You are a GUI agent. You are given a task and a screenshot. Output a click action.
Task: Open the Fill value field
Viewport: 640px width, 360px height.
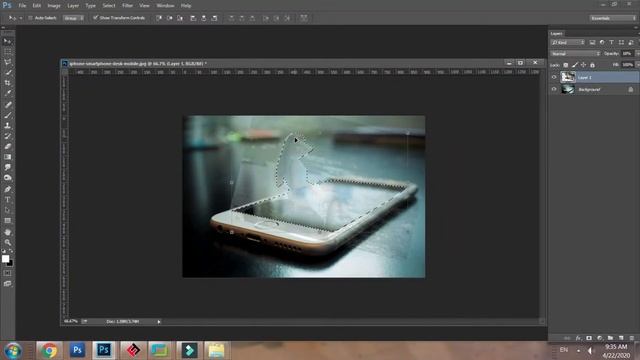(628, 64)
